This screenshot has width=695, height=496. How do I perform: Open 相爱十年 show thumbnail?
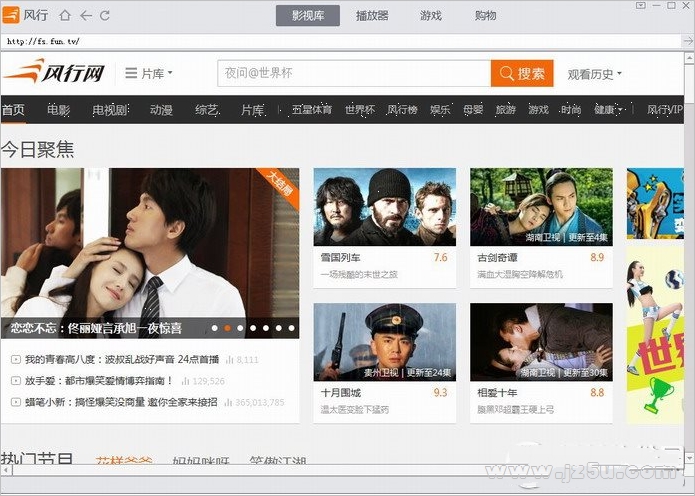click(542, 342)
